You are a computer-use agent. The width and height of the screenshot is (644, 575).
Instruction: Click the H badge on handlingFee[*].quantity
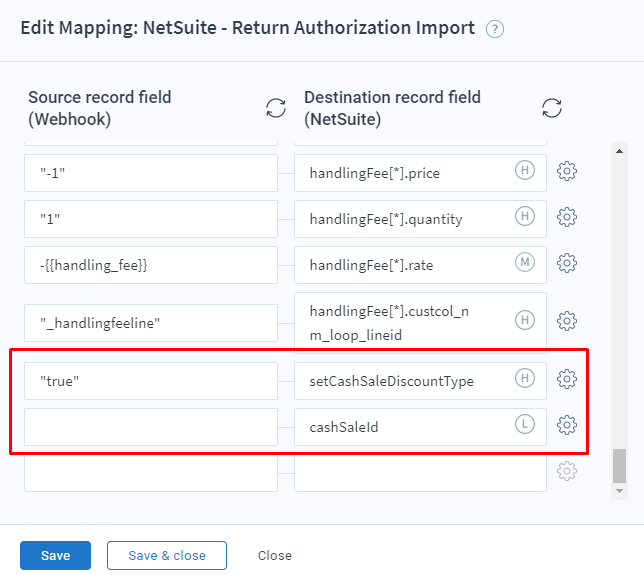[525, 216]
